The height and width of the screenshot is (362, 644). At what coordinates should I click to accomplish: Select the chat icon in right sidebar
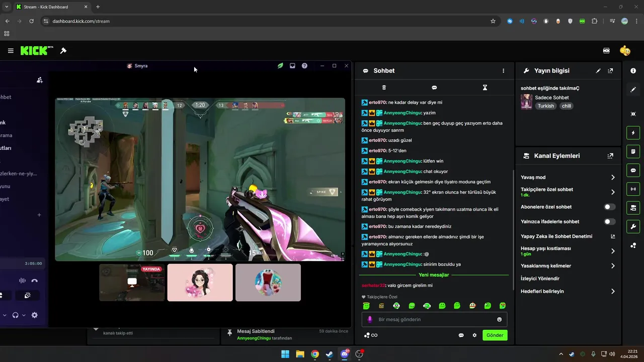[633, 170]
